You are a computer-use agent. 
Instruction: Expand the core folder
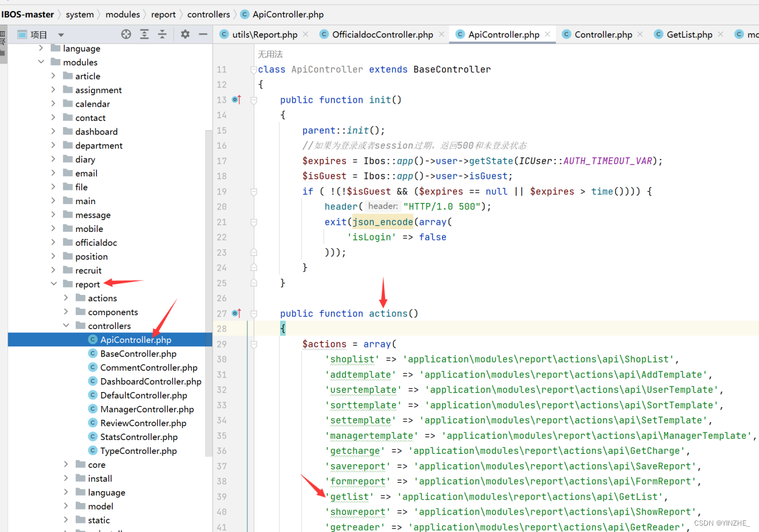[x=66, y=465]
